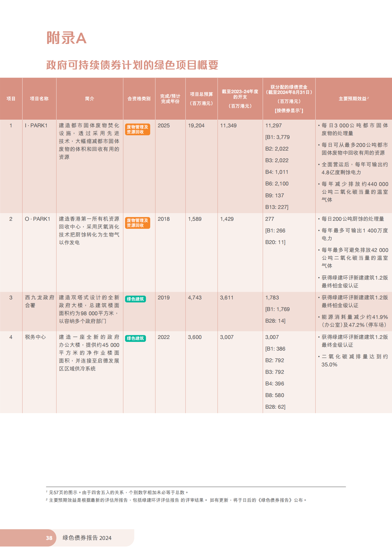Viewport: 392px width, 555px height.
Task: Click the heading 附录A
Action: pos(66,38)
